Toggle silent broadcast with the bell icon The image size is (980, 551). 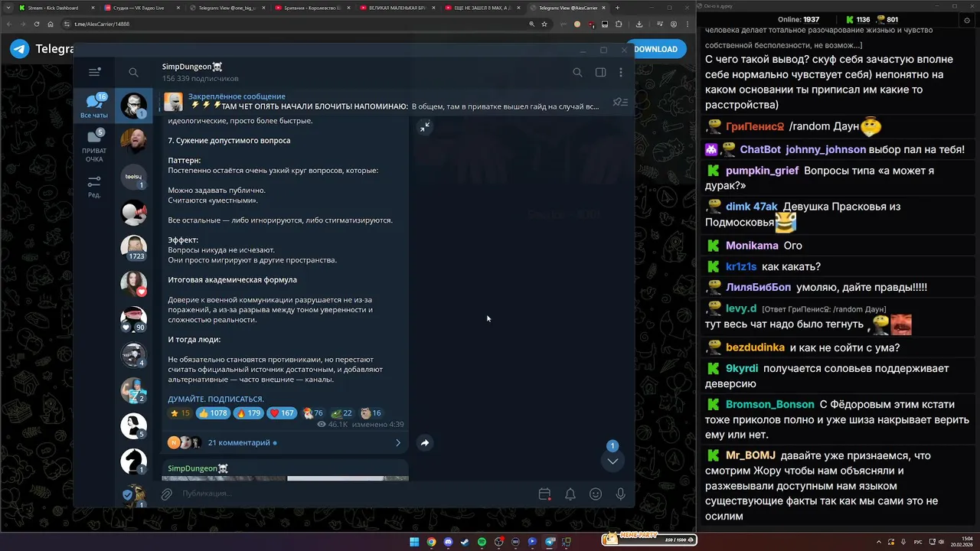(x=570, y=494)
